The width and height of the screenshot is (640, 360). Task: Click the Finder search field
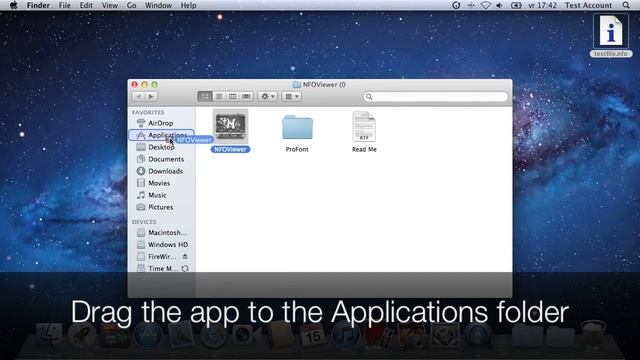[x=436, y=96]
